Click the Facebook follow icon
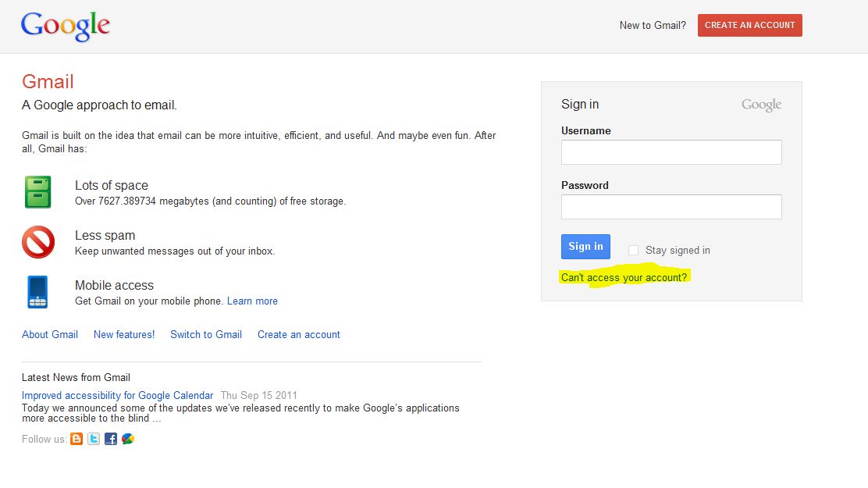 pos(111,439)
